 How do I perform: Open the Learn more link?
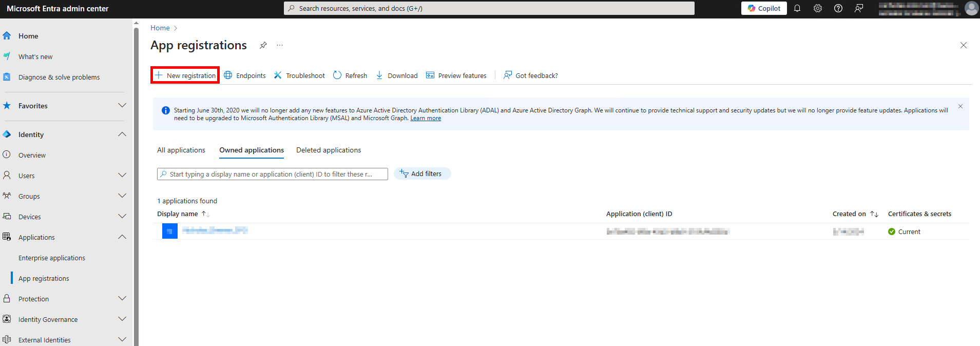tap(426, 118)
